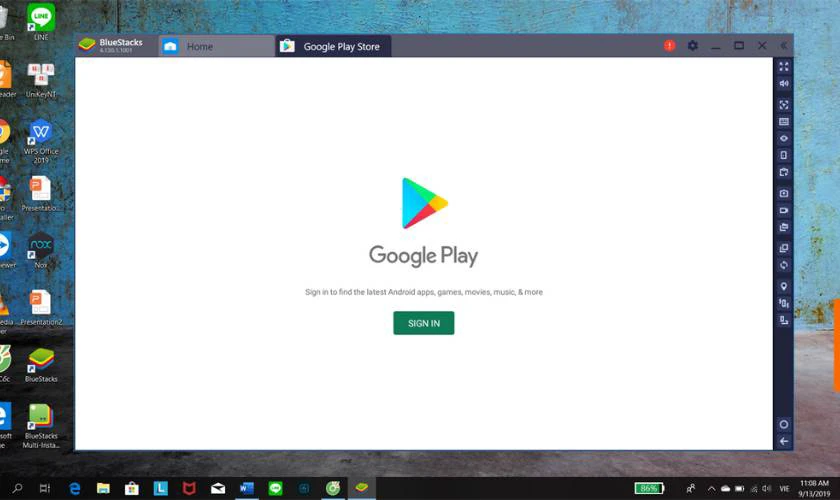The height and width of the screenshot is (500, 840).
Task: Open keyboard controls icon in sidebar
Action: click(784, 122)
